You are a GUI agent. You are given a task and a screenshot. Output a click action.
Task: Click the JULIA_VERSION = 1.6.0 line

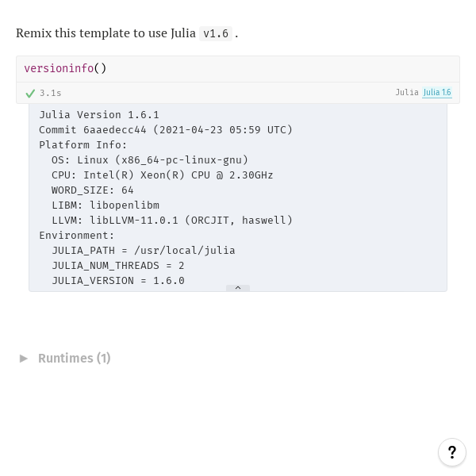pos(118,281)
